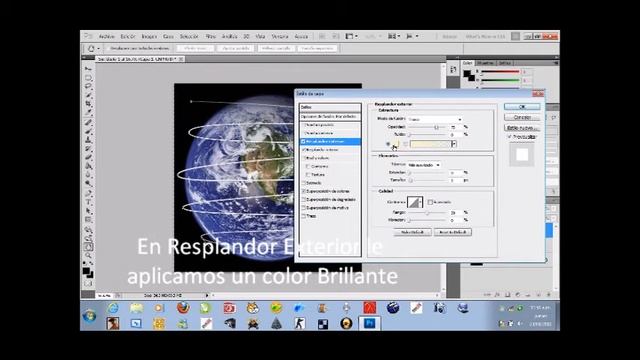Toggle the Resplandor interior checkbox
Image resolution: width=640 pixels, height=360 pixels.
[304, 150]
